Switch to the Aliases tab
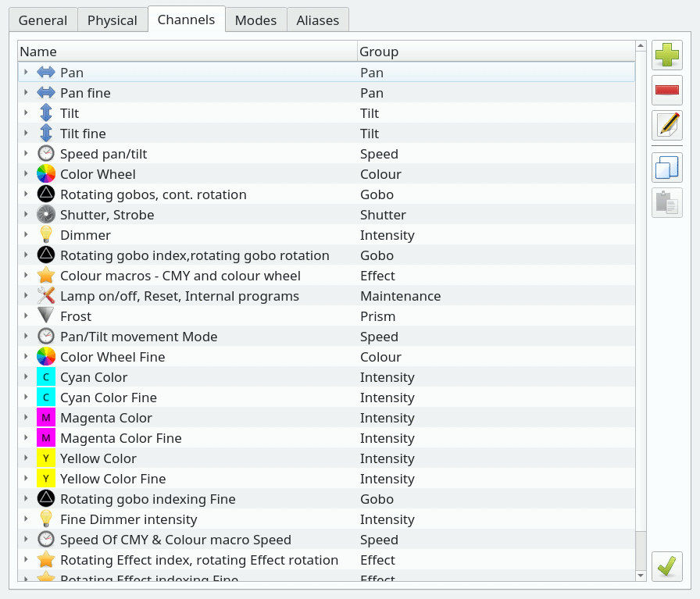 (317, 20)
